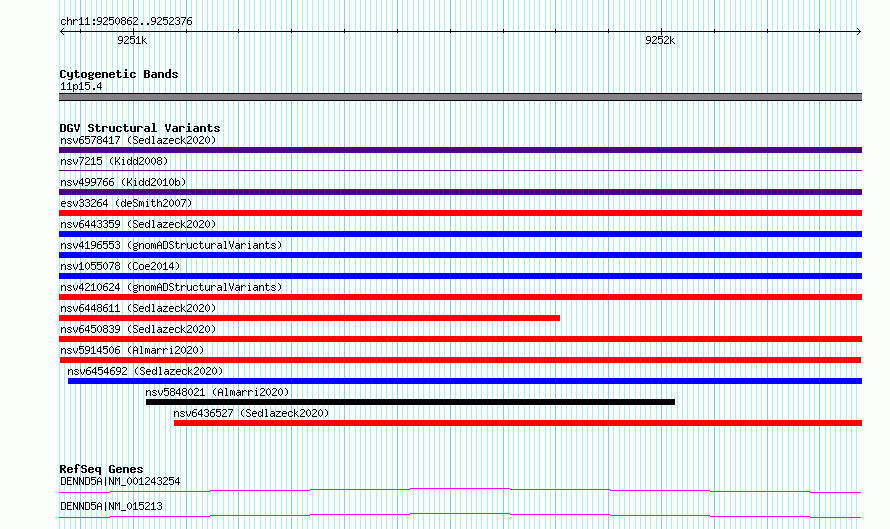Click the red bar for nsv4210624

tap(460, 297)
